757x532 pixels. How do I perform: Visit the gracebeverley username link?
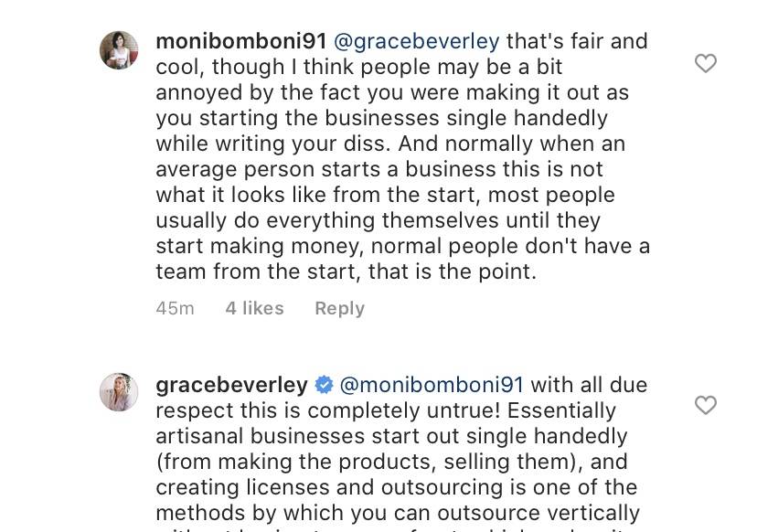[x=231, y=385]
